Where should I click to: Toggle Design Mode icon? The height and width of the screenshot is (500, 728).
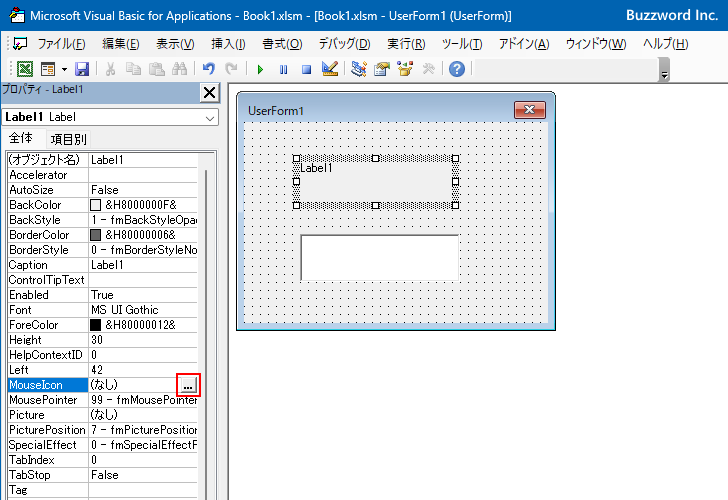(330, 69)
